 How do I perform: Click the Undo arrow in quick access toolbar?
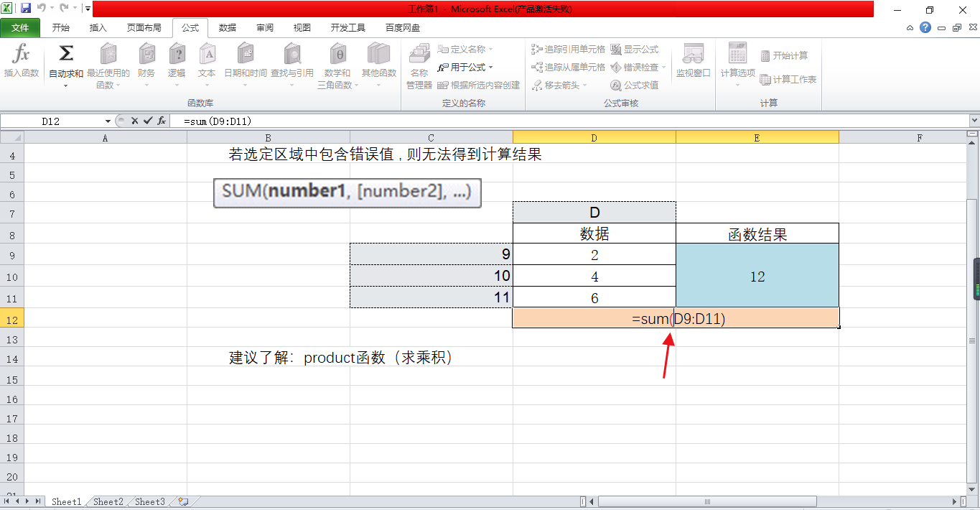(x=41, y=9)
